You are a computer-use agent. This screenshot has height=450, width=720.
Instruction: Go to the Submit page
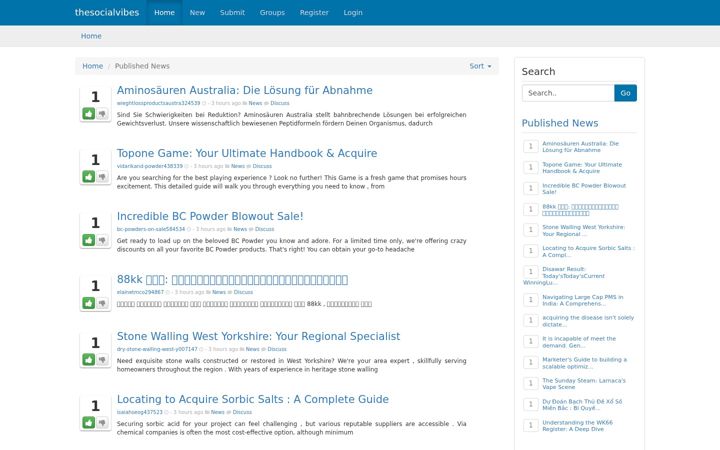232,12
